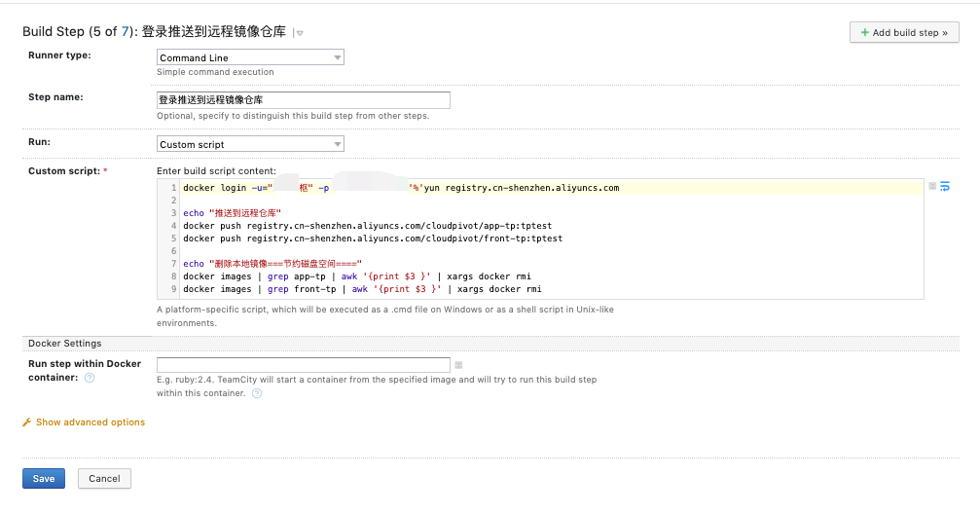Open the Run Custom script dropdown
This screenshot has width=980, height=514.
[250, 144]
